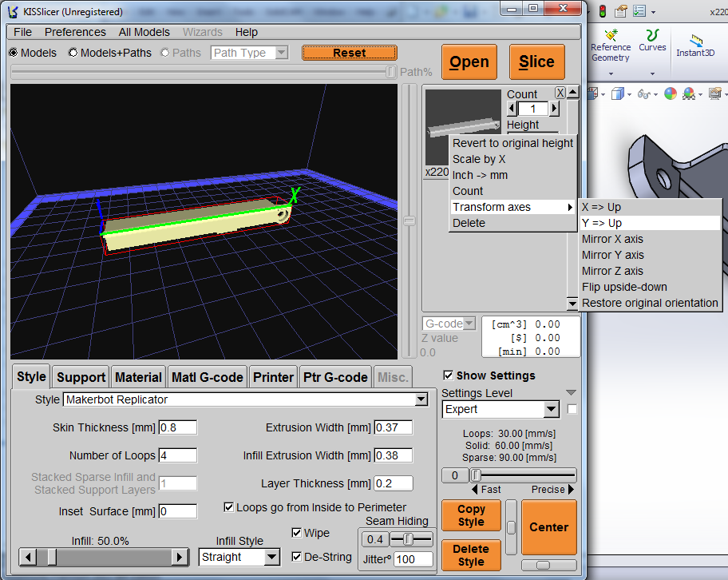
Task: Click SolidWorks hide/show glasses icon
Action: (x=643, y=94)
